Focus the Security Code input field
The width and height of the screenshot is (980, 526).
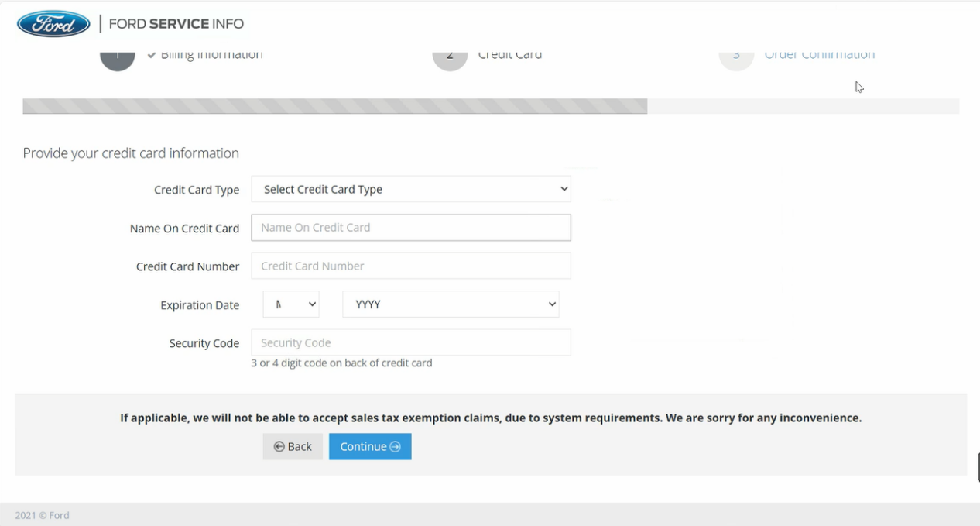(x=410, y=342)
